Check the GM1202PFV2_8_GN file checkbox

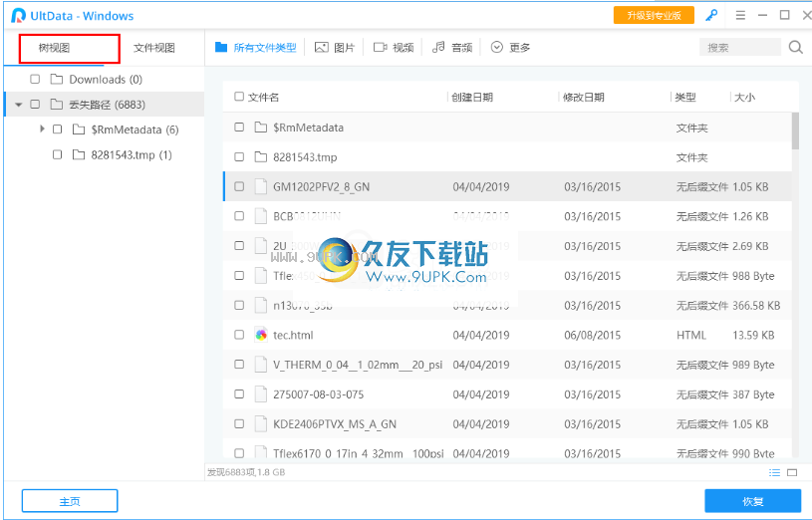tap(239, 186)
